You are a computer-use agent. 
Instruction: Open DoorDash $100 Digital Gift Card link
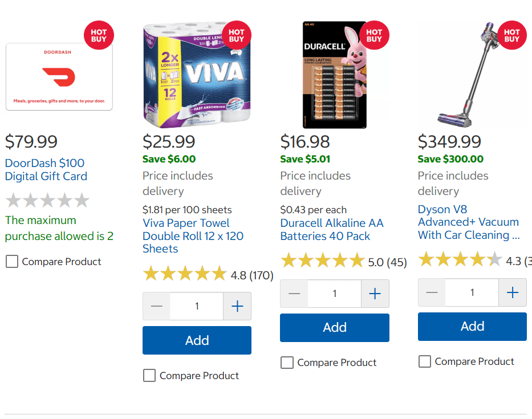tap(46, 170)
